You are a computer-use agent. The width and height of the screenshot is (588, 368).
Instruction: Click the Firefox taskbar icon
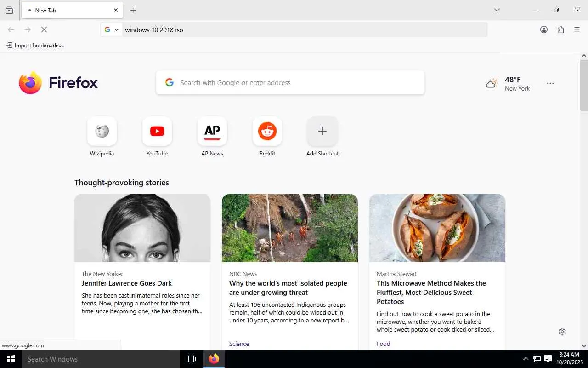coord(214,359)
